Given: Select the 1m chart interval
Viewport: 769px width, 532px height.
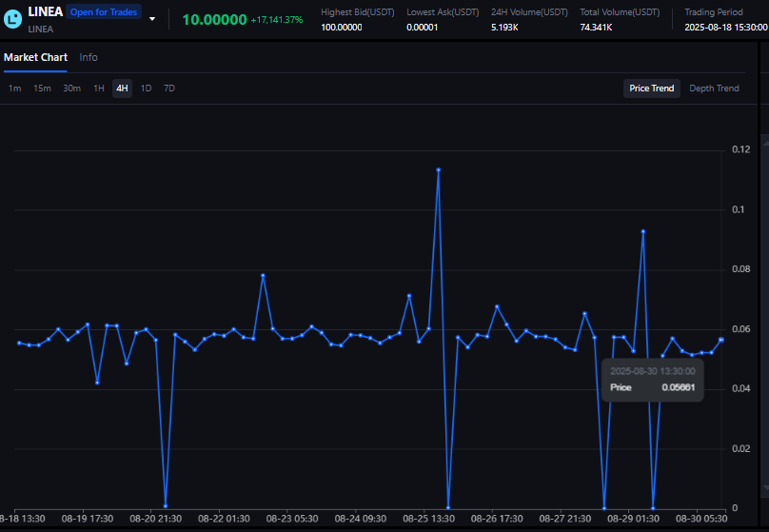Looking at the screenshot, I should pyautogui.click(x=14, y=89).
